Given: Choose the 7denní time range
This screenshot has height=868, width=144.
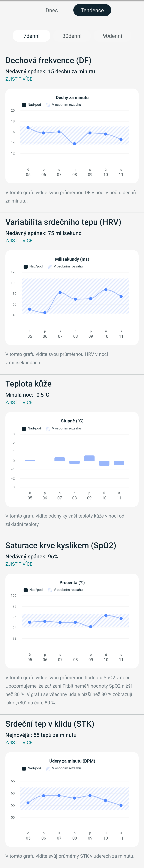Looking at the screenshot, I should (31, 36).
